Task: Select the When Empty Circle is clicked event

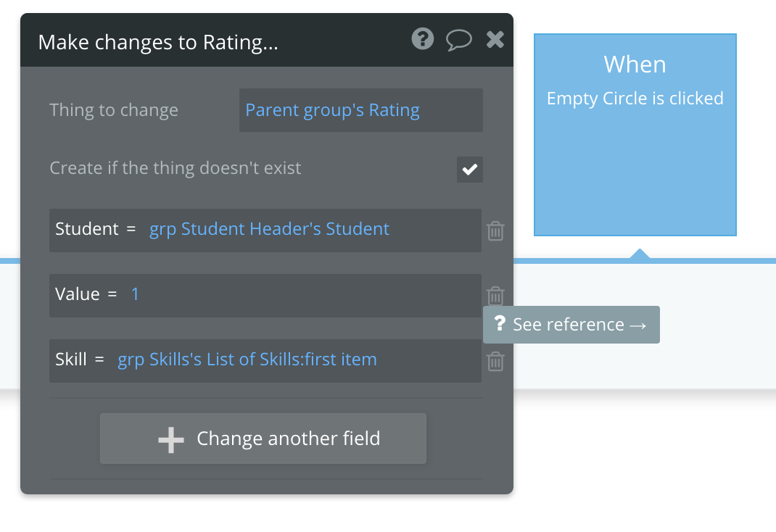Action: (x=635, y=134)
